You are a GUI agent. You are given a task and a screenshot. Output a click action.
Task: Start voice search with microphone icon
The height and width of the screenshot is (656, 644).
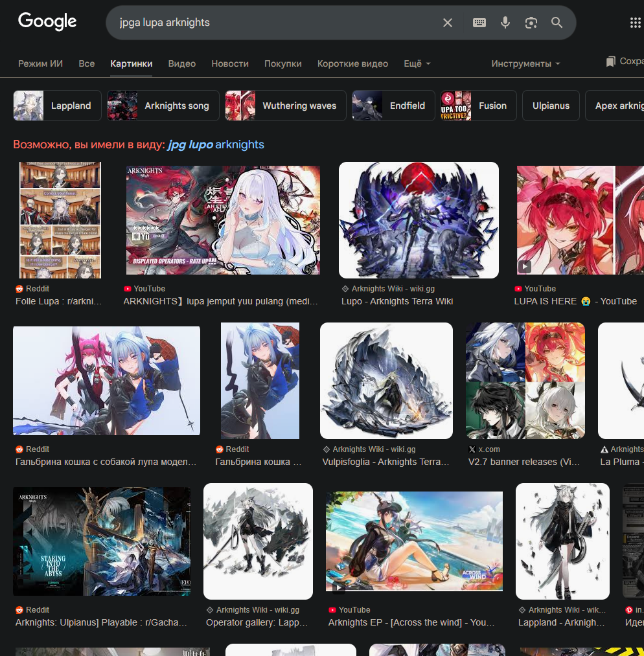point(505,23)
